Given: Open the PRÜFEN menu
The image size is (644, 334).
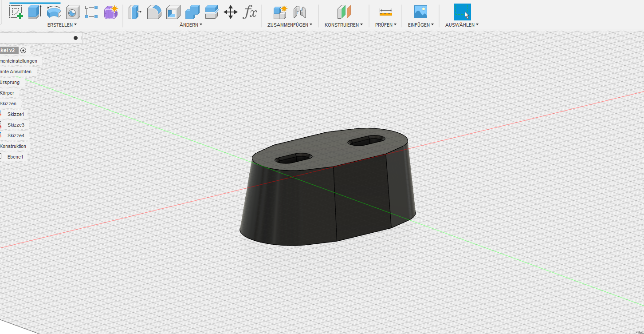Looking at the screenshot, I should (x=385, y=25).
